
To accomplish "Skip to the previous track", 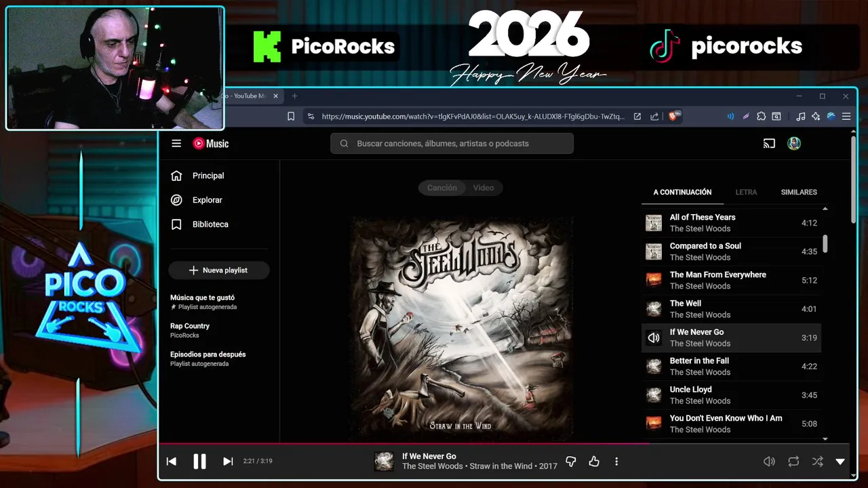I will click(172, 462).
